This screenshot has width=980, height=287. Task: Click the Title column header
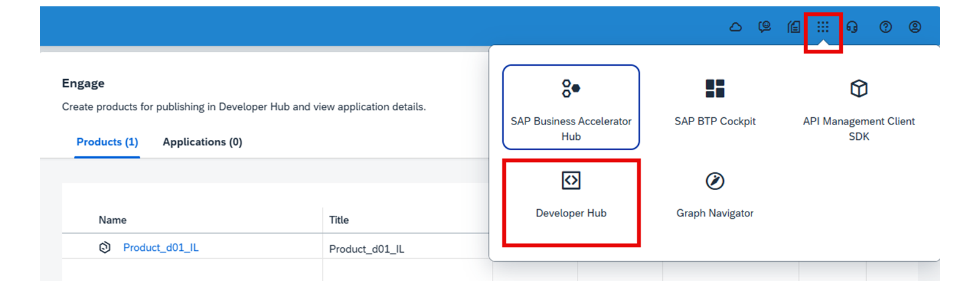[339, 220]
